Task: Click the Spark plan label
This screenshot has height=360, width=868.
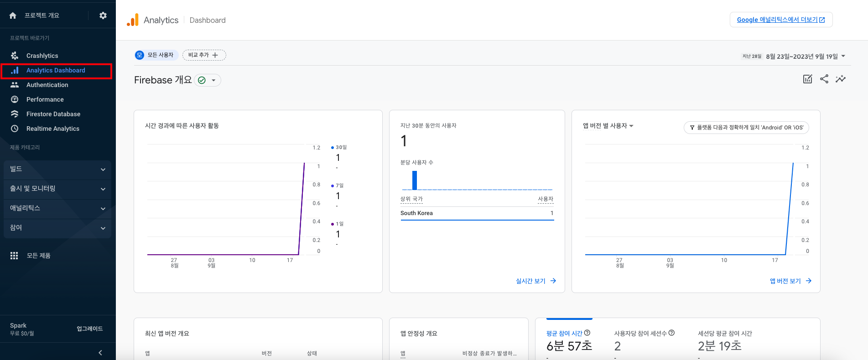Action: pyautogui.click(x=18, y=325)
